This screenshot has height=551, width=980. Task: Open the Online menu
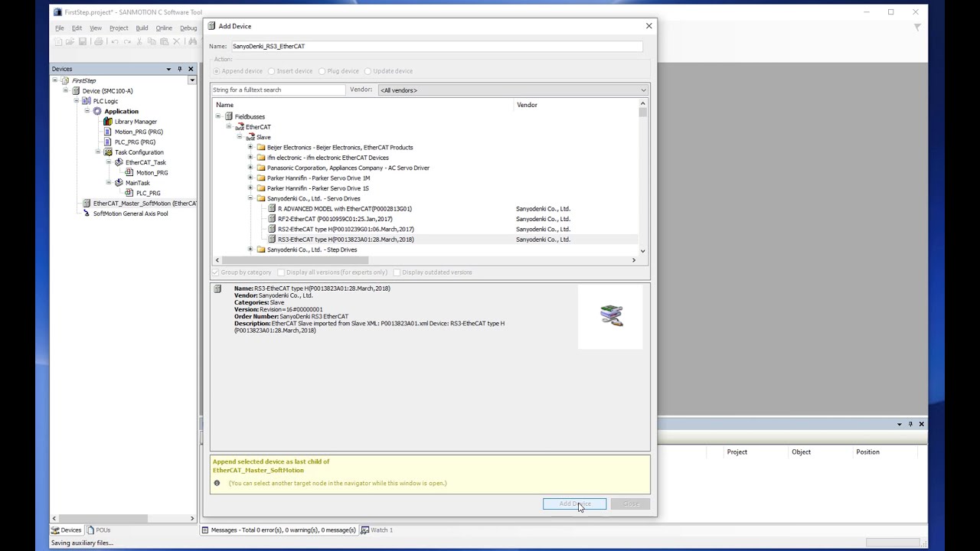pyautogui.click(x=164, y=28)
